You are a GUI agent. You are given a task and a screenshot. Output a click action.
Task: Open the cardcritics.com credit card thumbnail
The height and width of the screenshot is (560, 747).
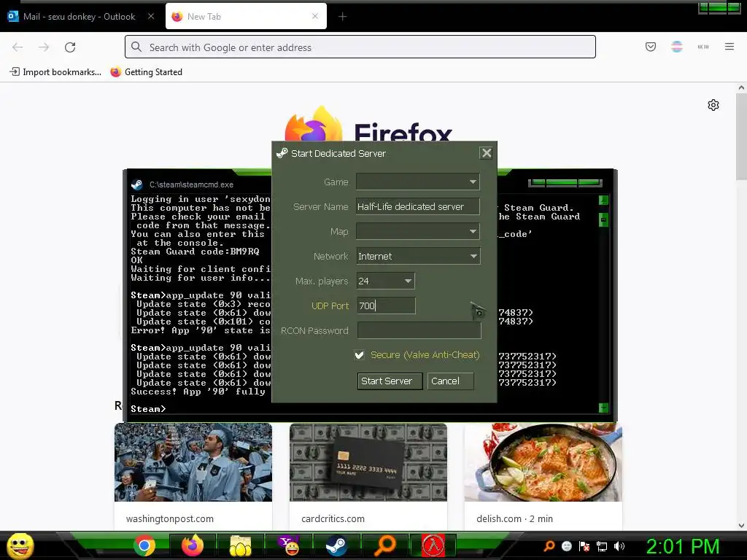point(368,462)
